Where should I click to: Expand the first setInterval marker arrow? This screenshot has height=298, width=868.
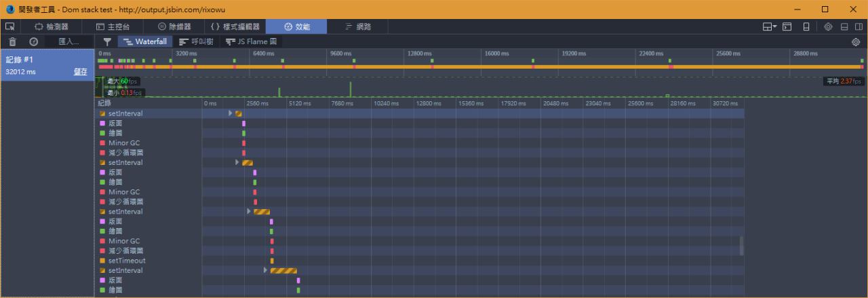click(231, 113)
